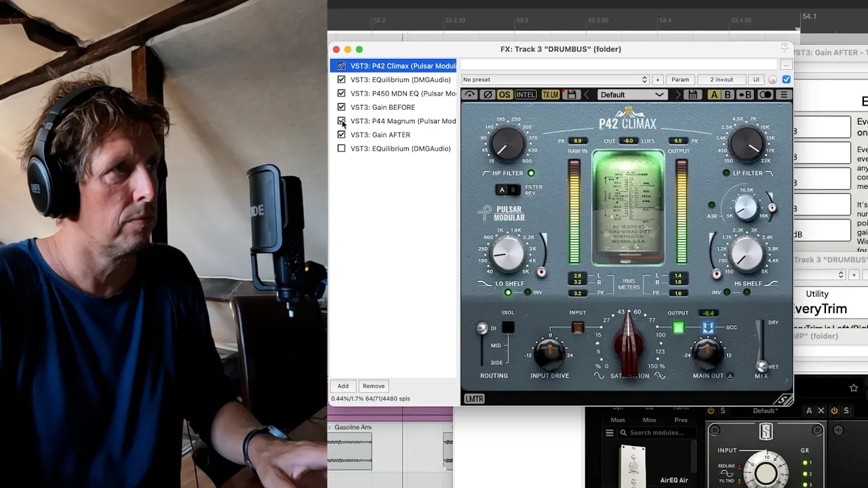The height and width of the screenshot is (488, 868).
Task: Uncheck Gain BEFORE checkbox
Action: point(341,107)
